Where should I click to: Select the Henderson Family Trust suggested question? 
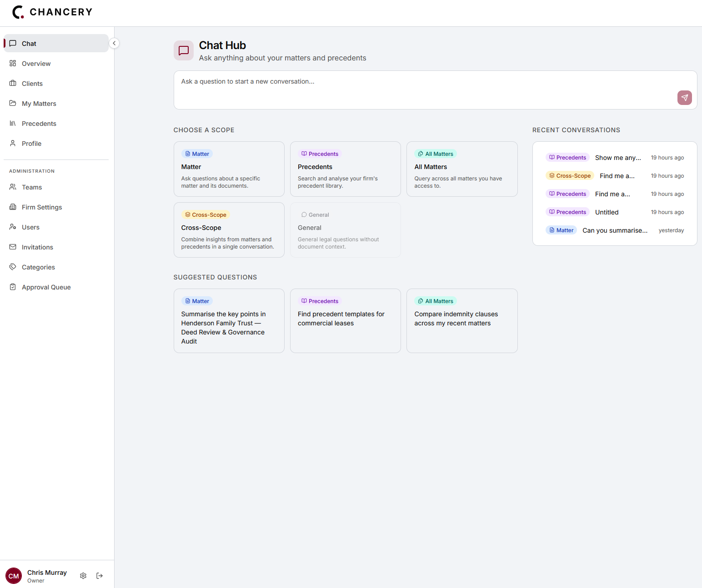pyautogui.click(x=229, y=321)
